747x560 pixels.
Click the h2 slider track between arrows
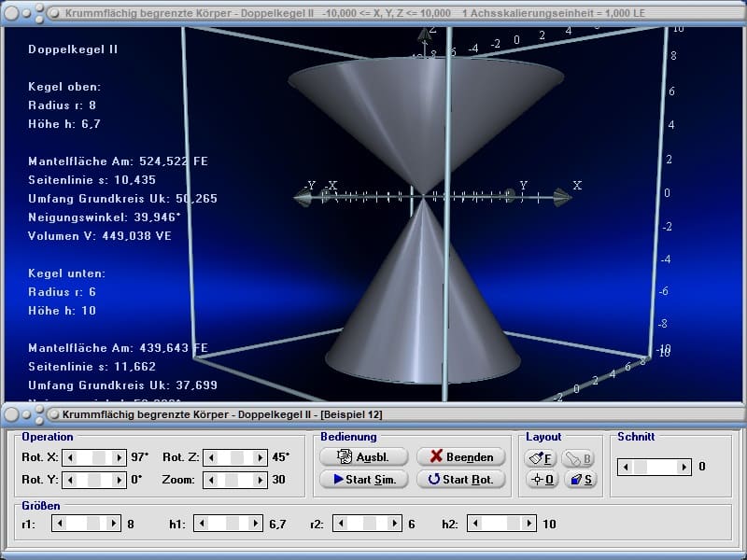pos(502,524)
